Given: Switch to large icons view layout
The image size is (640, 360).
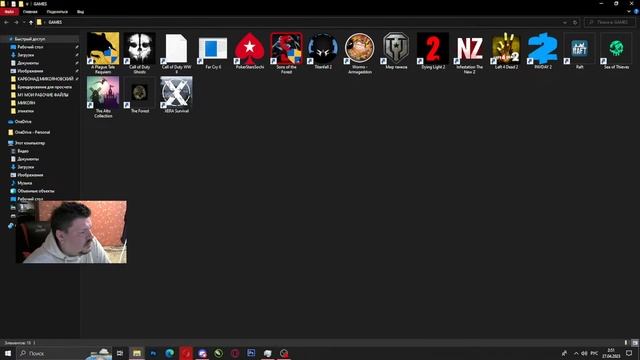Looking at the screenshot, I should coord(635,343).
